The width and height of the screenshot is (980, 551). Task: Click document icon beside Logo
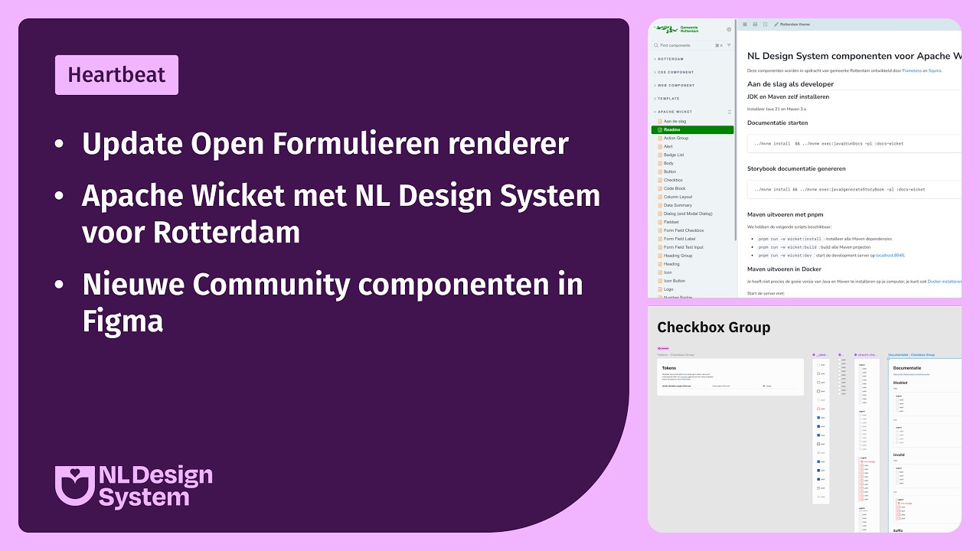click(x=660, y=289)
